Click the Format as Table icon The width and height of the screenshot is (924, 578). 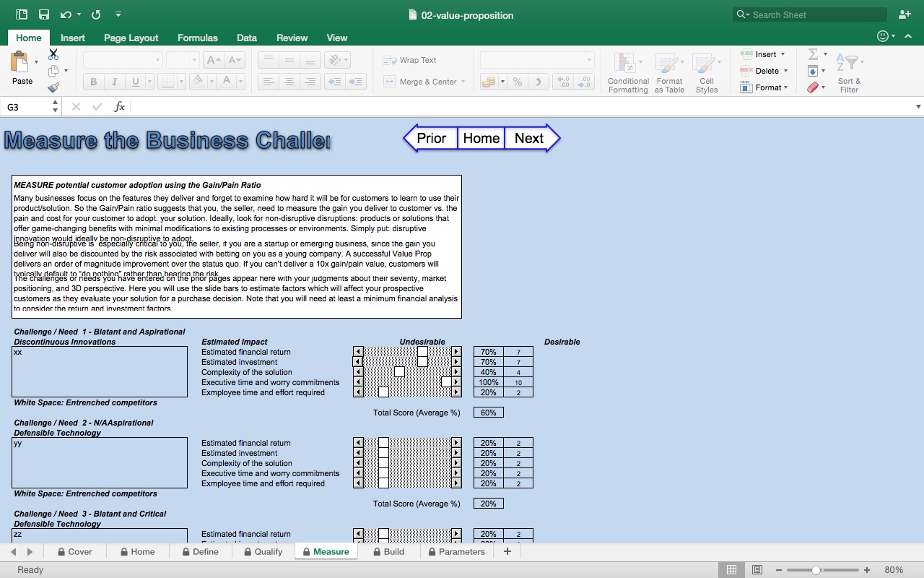click(x=668, y=71)
